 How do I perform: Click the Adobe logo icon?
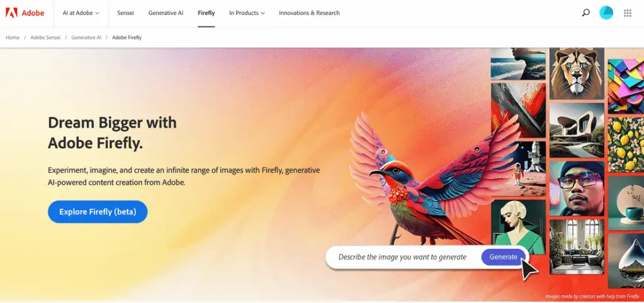coord(11,13)
